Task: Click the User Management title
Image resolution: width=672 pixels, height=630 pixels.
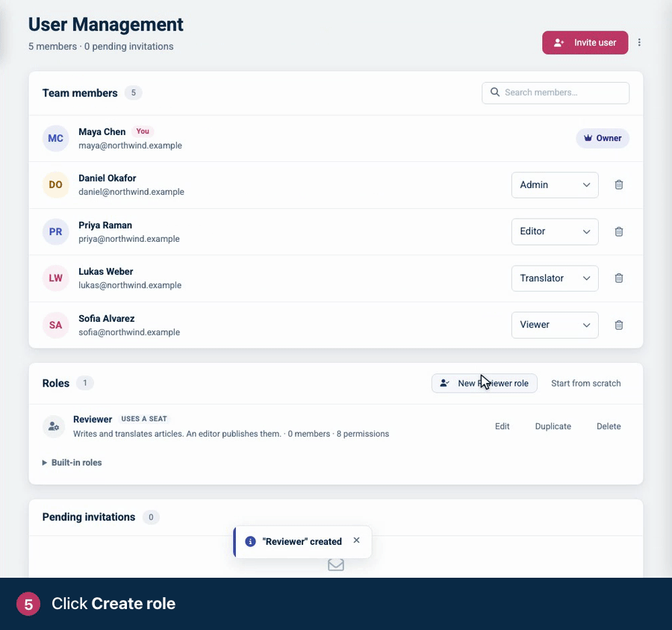Action: 106,25
